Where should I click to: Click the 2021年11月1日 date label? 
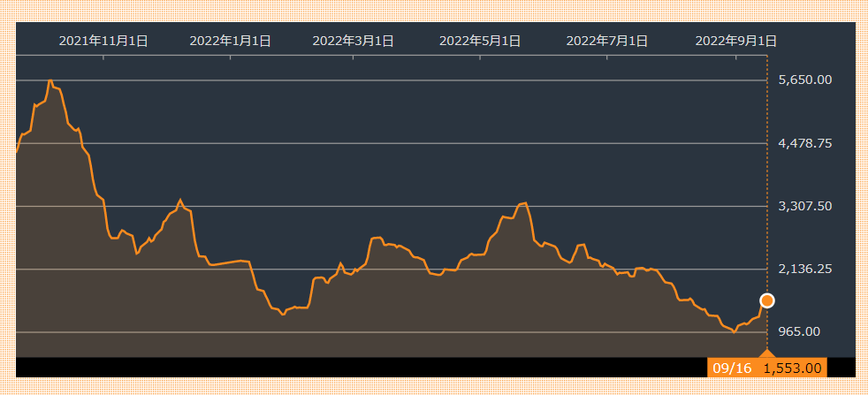(103, 41)
